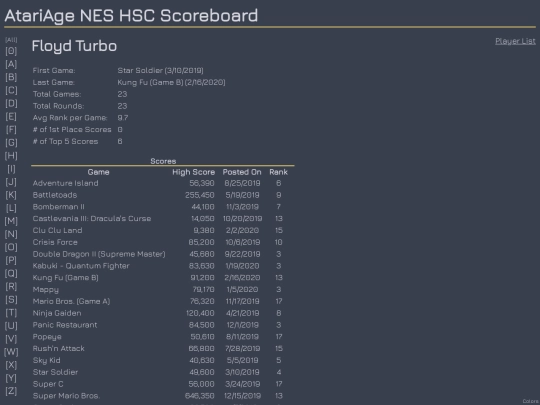Select the Panic Restaurant game entry
This screenshot has height=405, width=540.
tap(65, 325)
